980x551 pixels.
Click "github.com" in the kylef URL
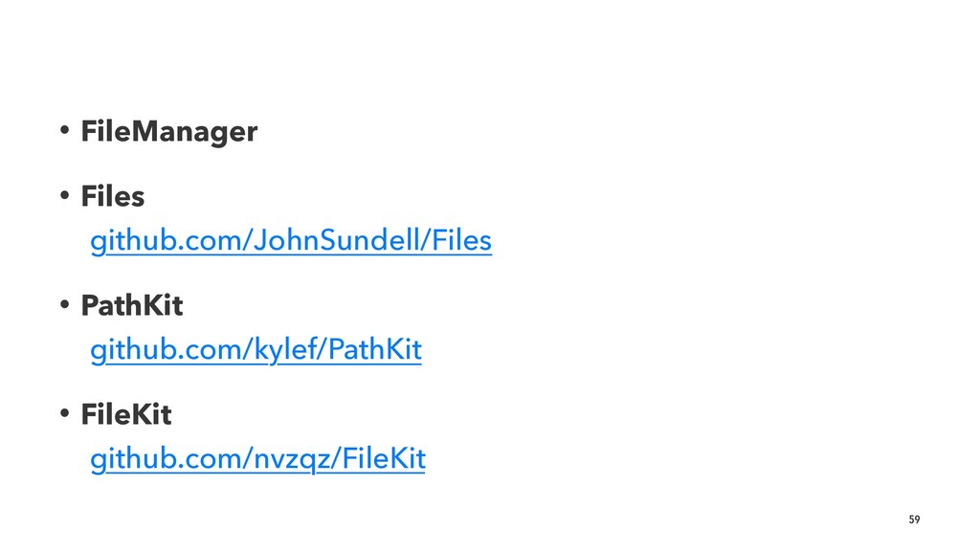point(167,350)
